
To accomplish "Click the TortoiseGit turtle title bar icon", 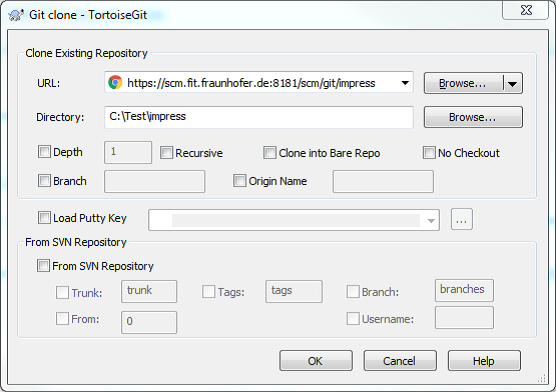I will [16, 15].
